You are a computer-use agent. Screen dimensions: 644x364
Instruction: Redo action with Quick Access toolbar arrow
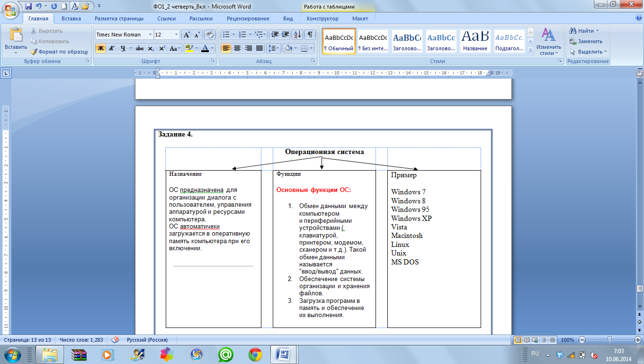[x=54, y=7]
